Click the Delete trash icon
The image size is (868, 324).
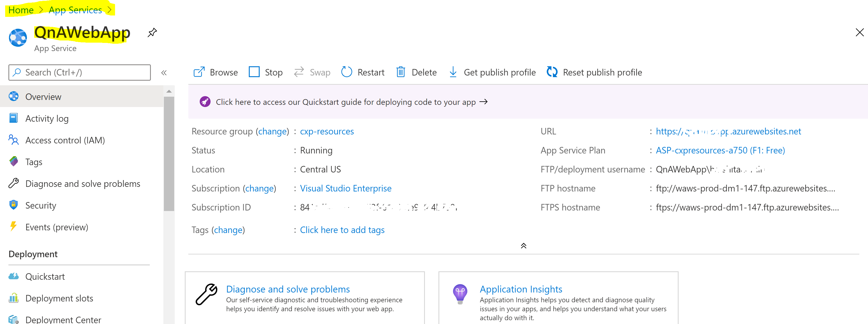tap(401, 72)
